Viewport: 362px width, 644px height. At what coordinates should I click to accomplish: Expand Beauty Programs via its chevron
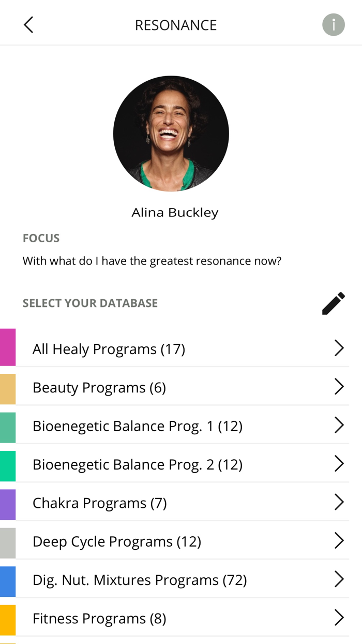[x=340, y=387]
